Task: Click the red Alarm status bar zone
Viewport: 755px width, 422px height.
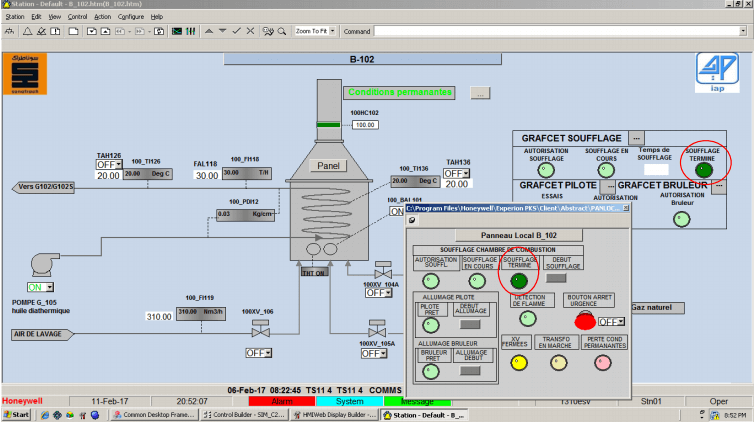Action: (x=281, y=401)
